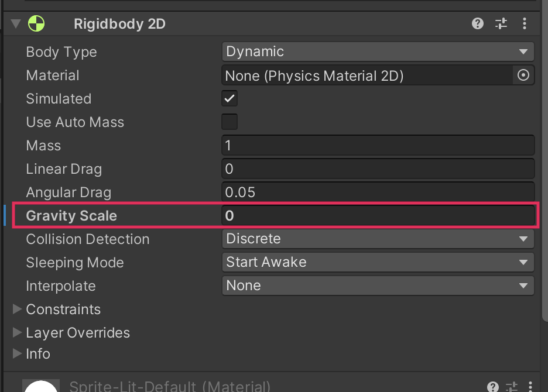Open Rigidbody 2D three-dot context menu
548x392 pixels.
(x=525, y=24)
